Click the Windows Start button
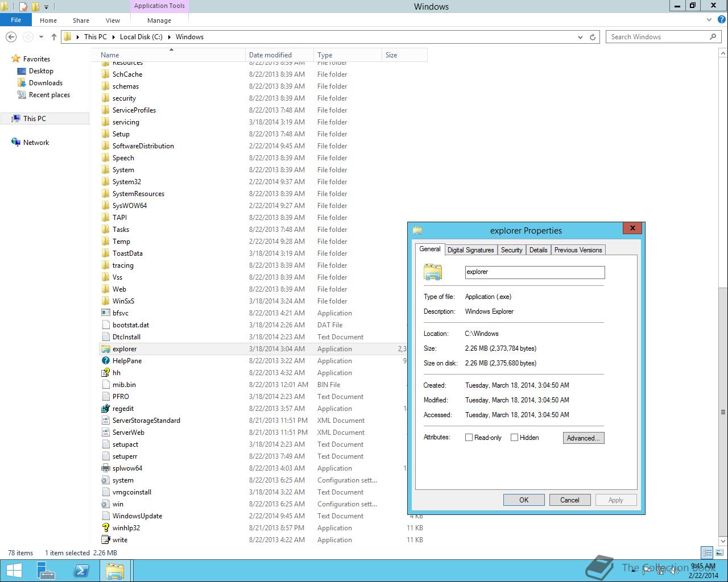The height and width of the screenshot is (582, 728). click(x=14, y=570)
